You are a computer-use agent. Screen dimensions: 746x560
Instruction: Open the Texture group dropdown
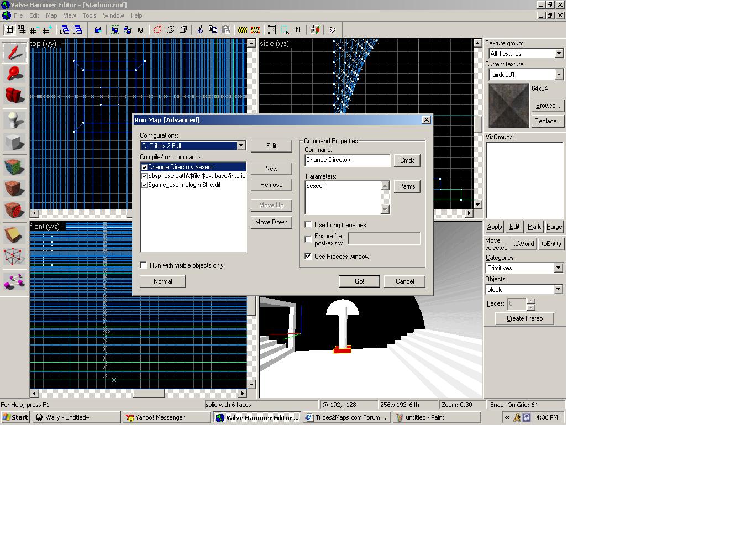click(x=559, y=54)
